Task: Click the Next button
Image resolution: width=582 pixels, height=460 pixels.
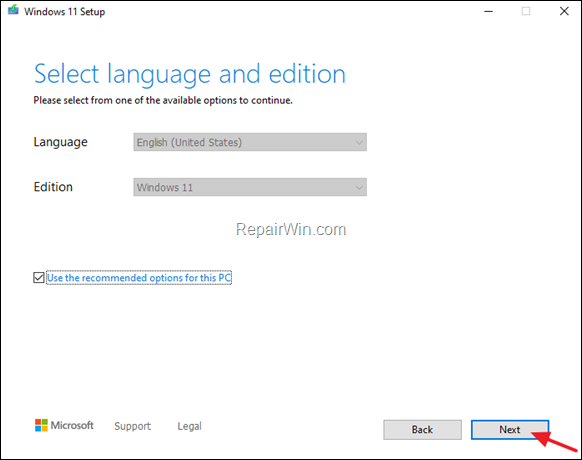Action: pos(510,430)
